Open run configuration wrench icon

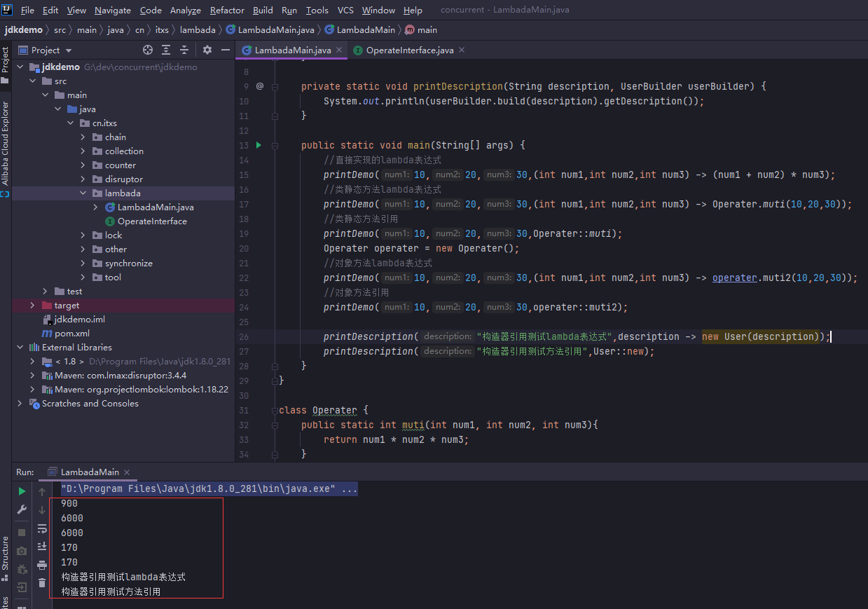22,509
